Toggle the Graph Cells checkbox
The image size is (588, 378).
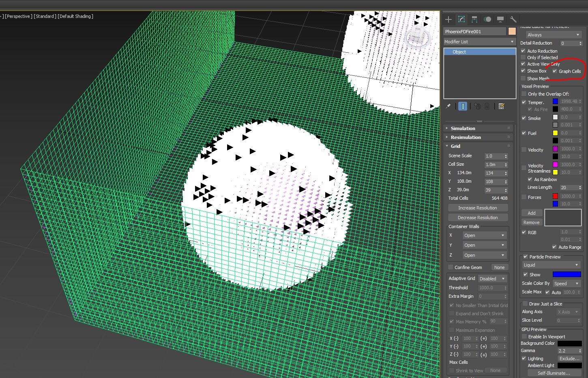555,71
